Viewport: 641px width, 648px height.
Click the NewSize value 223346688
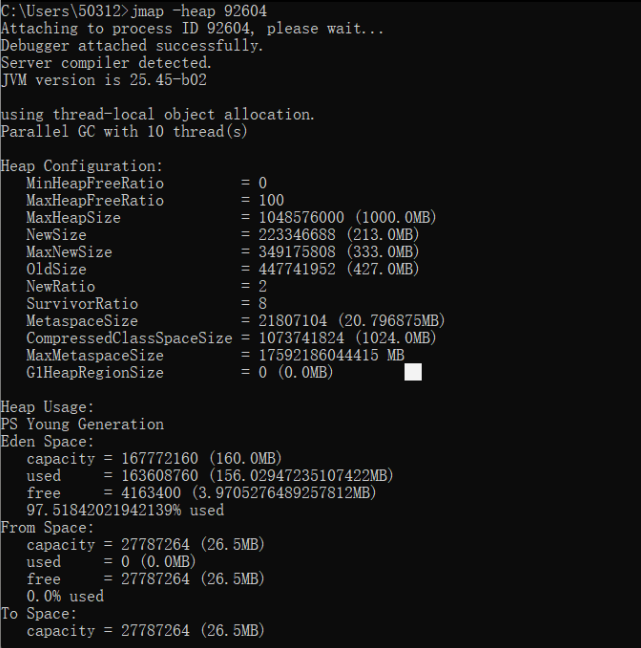point(297,235)
